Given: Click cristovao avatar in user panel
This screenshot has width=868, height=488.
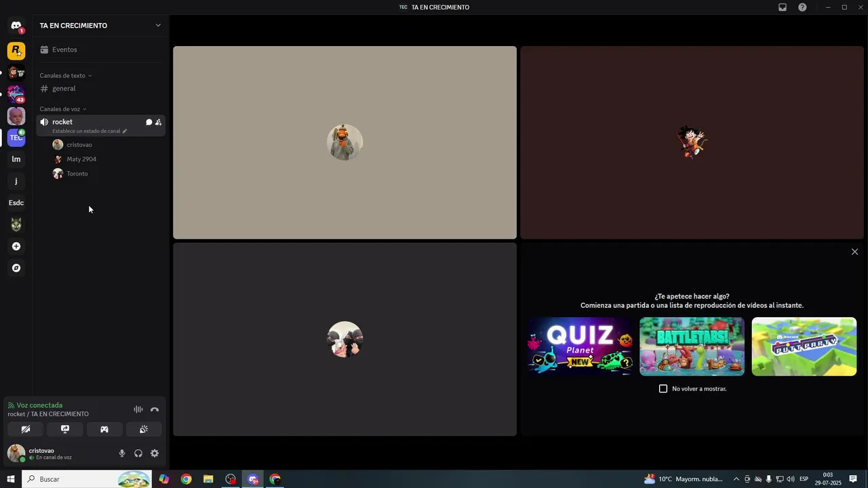Looking at the screenshot, I should point(16,453).
